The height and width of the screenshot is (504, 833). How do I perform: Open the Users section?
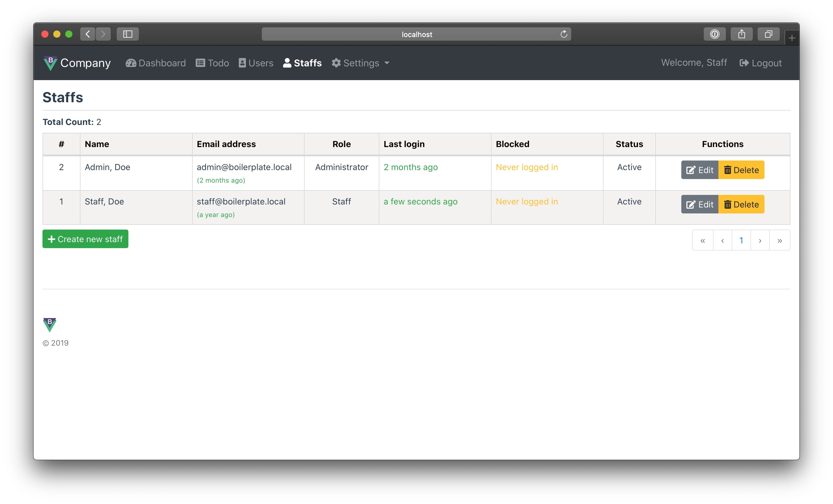(x=256, y=63)
